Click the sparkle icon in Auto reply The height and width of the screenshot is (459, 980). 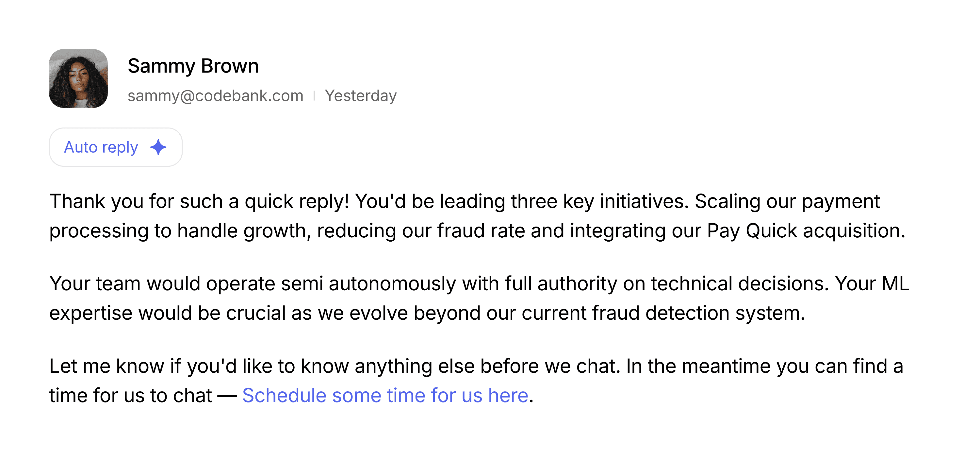pos(158,147)
